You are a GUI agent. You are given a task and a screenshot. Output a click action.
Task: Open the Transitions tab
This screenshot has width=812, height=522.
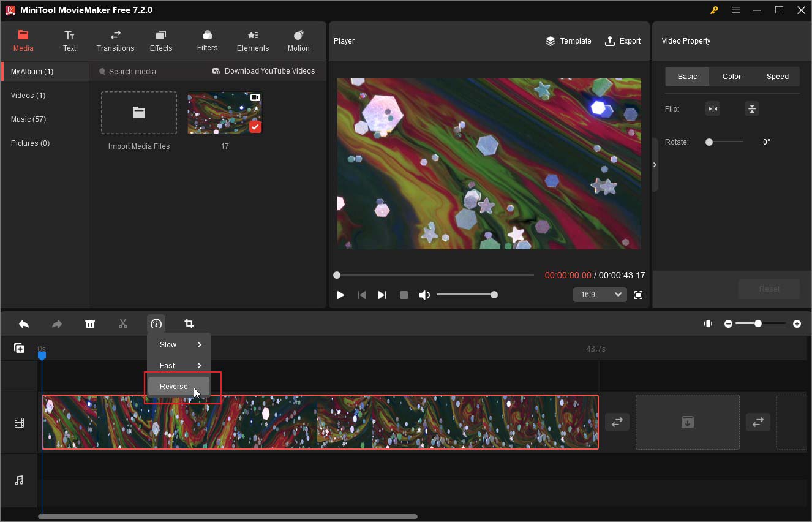115,41
